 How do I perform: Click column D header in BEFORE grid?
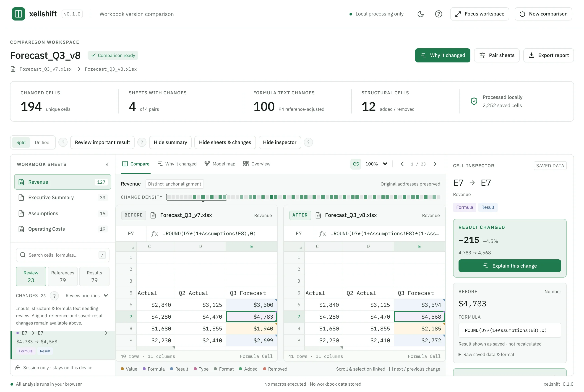(201, 247)
